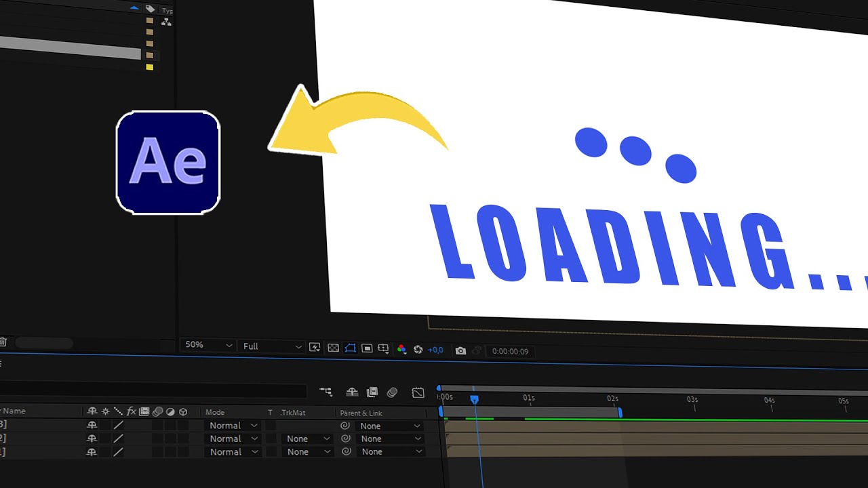Click the label tag column header
The image size is (868, 488).
[x=151, y=9]
